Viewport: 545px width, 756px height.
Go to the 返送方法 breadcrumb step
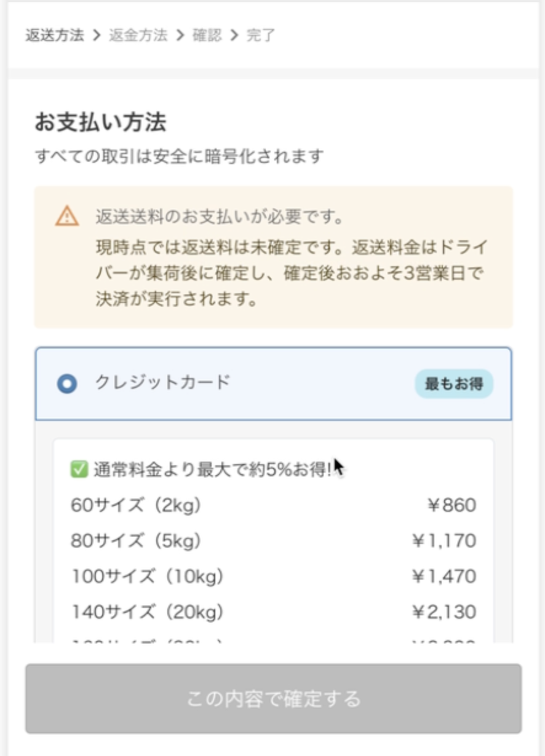55,36
